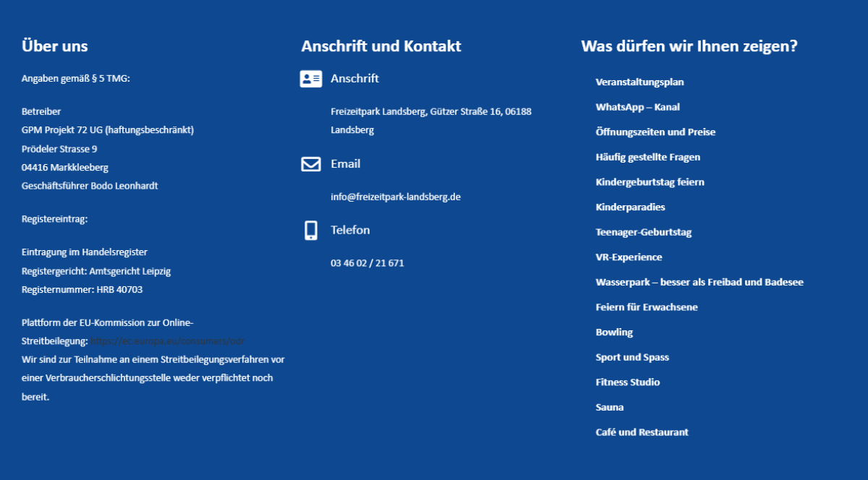The image size is (868, 480).
Task: Navigate to Fitness Studio page
Action: (x=627, y=382)
